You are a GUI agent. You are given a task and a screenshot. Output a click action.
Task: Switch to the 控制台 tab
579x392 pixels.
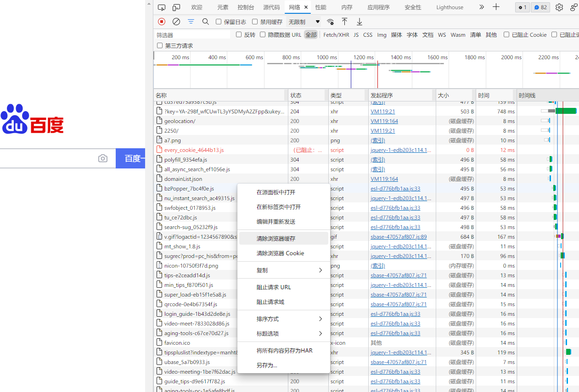click(x=246, y=7)
